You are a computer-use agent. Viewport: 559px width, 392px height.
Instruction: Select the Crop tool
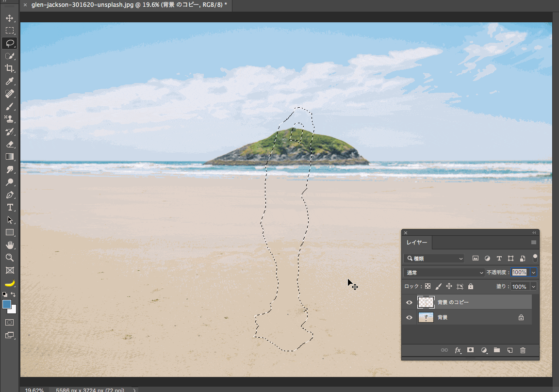point(9,68)
